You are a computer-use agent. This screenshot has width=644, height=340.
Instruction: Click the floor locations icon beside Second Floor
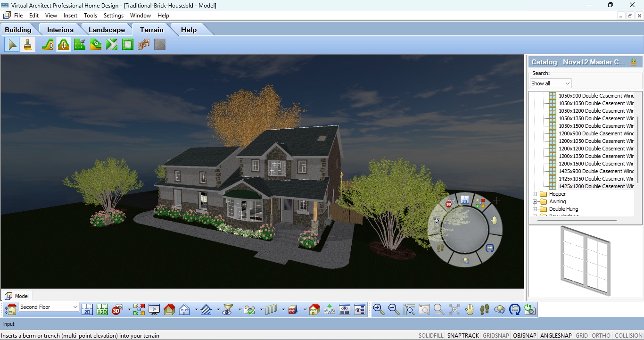pyautogui.click(x=11, y=309)
